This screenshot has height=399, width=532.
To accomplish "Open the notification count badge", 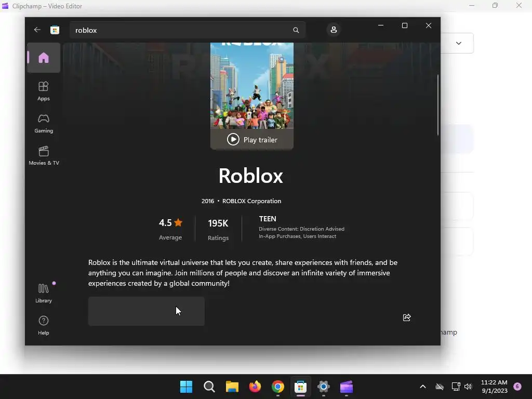I will pyautogui.click(x=517, y=387).
